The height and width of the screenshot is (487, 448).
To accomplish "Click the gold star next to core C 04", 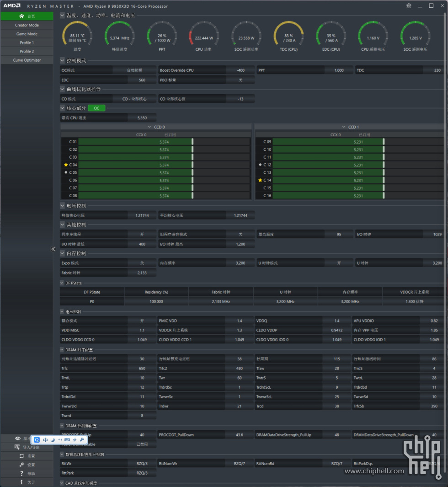I will [x=66, y=165].
